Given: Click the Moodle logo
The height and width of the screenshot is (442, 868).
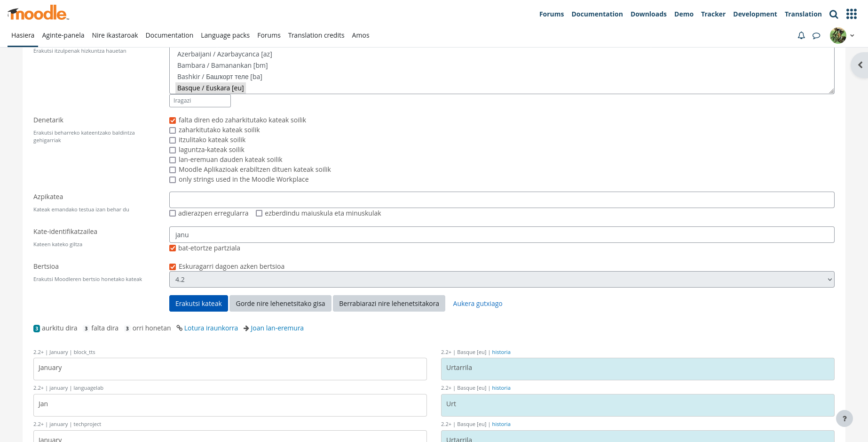Looking at the screenshot, I should [37, 13].
